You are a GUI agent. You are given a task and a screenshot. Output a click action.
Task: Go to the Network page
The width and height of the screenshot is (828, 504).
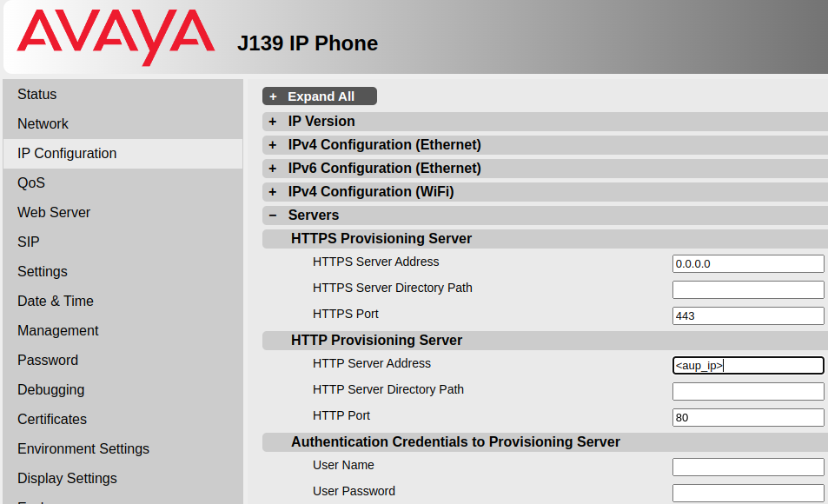click(43, 124)
